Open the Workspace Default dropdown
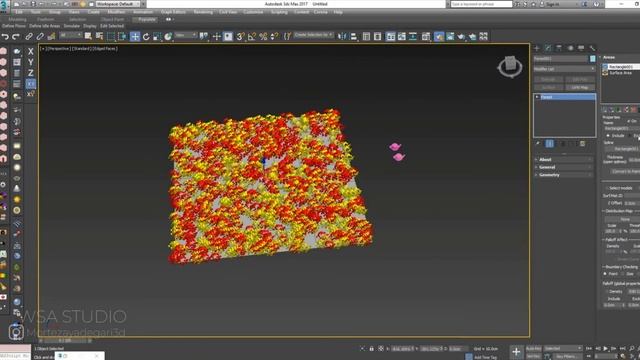640x360 pixels. click(x=118, y=4)
